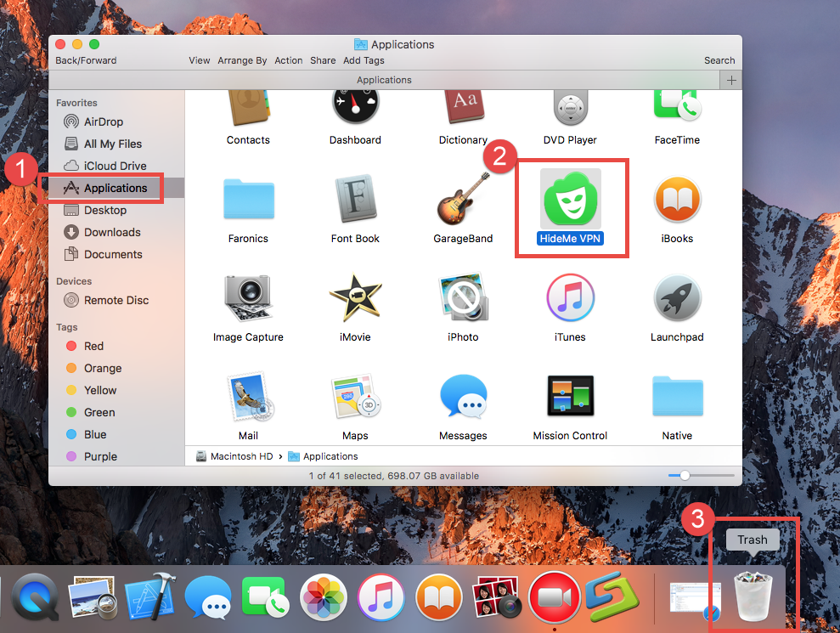Viewport: 840px width, 633px height.
Task: Open QuickTime Player from the Dock
Action: 34,596
